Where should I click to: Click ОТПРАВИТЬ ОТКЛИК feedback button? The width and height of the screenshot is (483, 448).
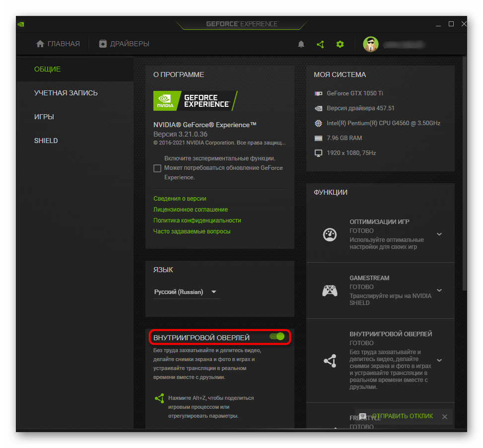click(402, 416)
